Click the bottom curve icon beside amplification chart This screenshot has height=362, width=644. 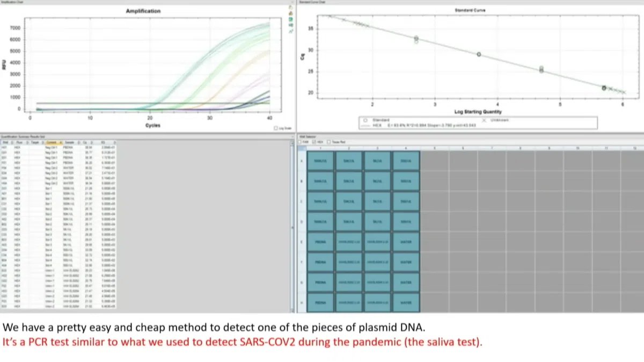(291, 31)
